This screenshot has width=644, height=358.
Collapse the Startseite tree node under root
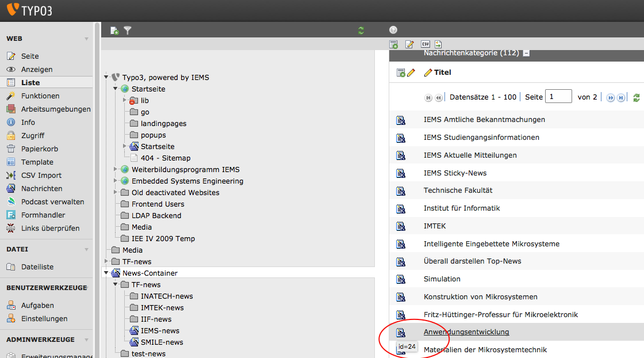click(x=116, y=89)
